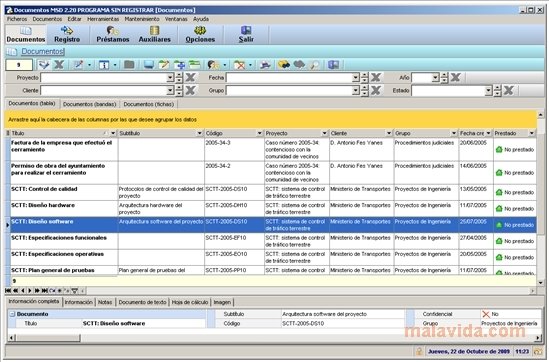Open the Registro module
Screen dimensions: 549x362
pos(67,34)
